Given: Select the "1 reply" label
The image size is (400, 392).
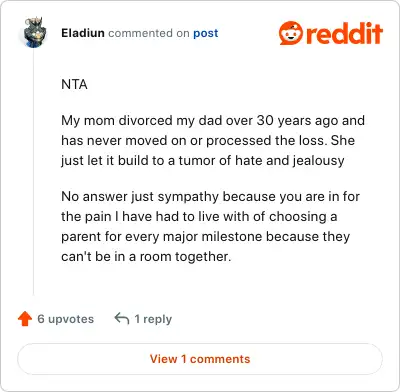Looking at the screenshot, I should point(153,319).
